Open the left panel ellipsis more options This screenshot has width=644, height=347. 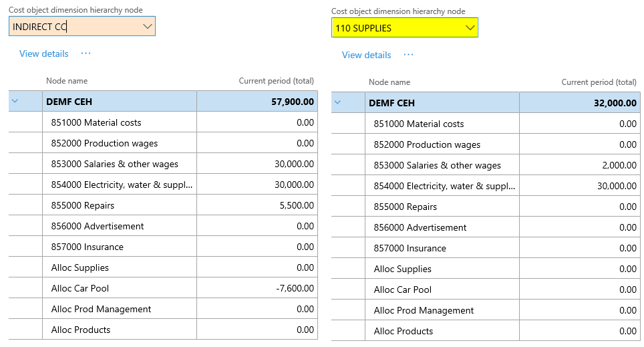86,53
